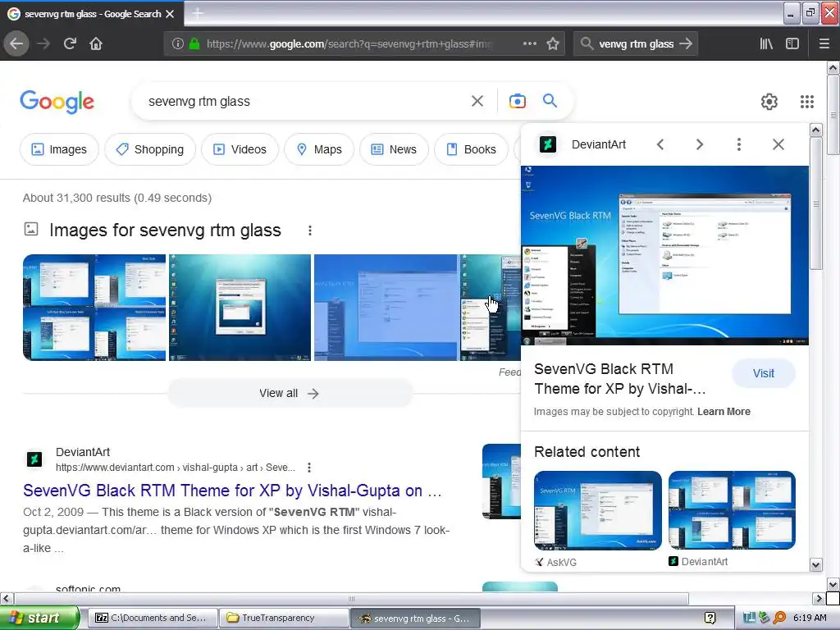Open the AskVG related content thumbnail
This screenshot has width=840, height=630.
point(598,510)
